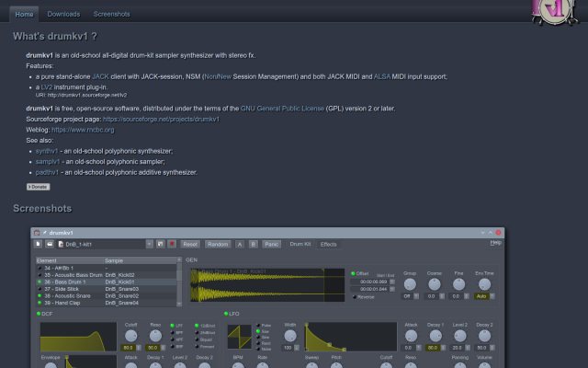Image resolution: width=588 pixels, height=368 pixels.
Task: Click the Random button
Action: click(x=218, y=244)
